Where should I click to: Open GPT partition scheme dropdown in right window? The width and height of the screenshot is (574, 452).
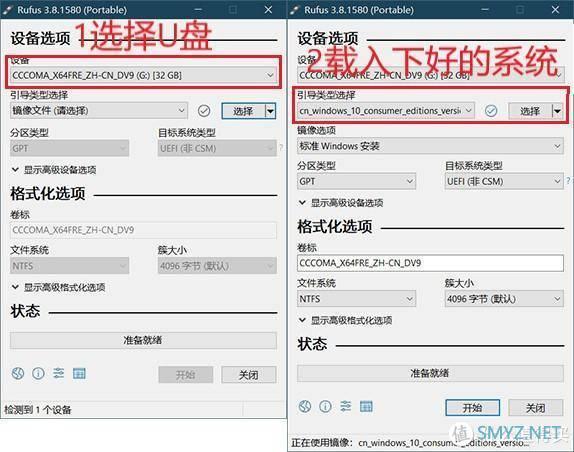pyautogui.click(x=357, y=181)
